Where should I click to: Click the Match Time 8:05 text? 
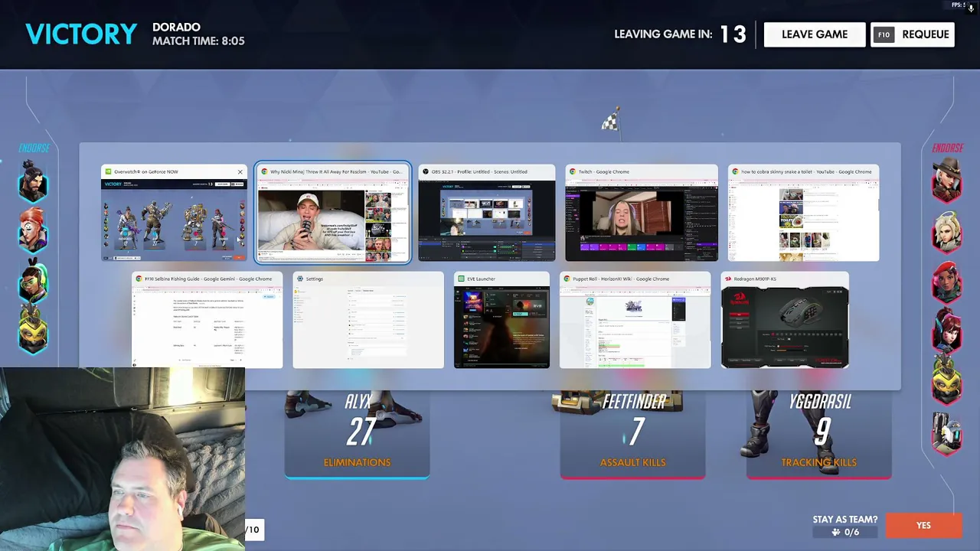pyautogui.click(x=198, y=41)
